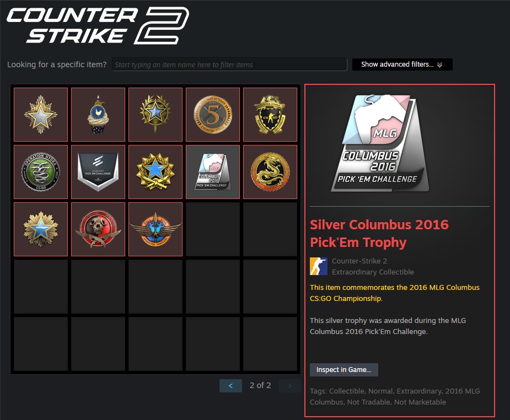This screenshot has height=420, width=510.
Task: Click the silver star service medal in the first slot
Action: pos(41,115)
